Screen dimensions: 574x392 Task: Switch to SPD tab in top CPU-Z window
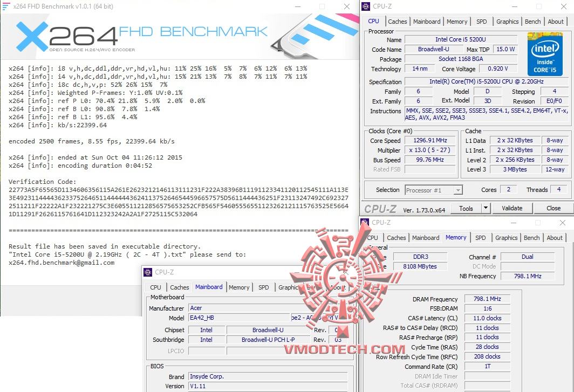point(481,22)
